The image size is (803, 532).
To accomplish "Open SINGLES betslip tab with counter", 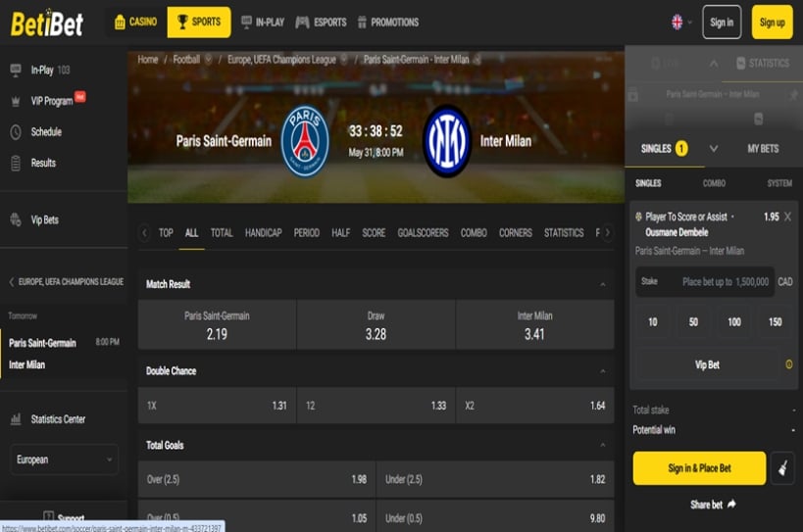I will (x=664, y=149).
